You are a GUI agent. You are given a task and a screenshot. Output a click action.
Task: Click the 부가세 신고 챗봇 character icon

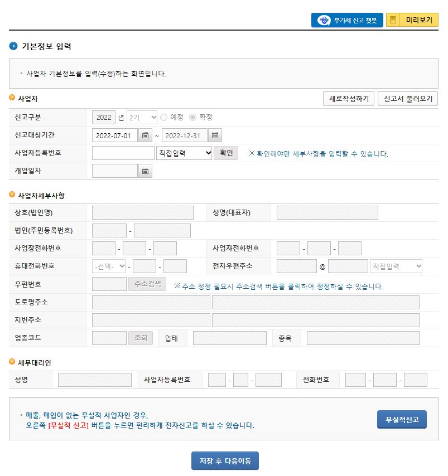[323, 20]
